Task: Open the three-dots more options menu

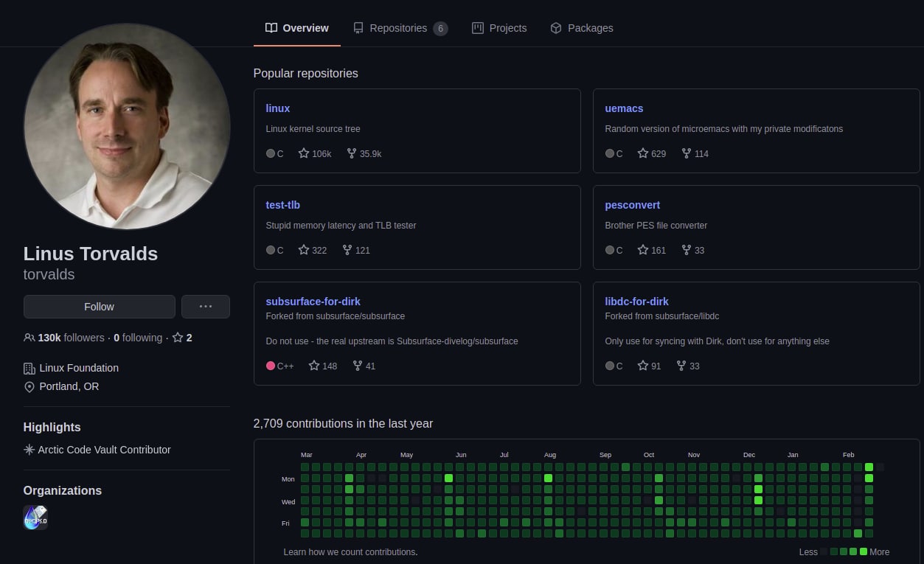Action: click(x=206, y=307)
